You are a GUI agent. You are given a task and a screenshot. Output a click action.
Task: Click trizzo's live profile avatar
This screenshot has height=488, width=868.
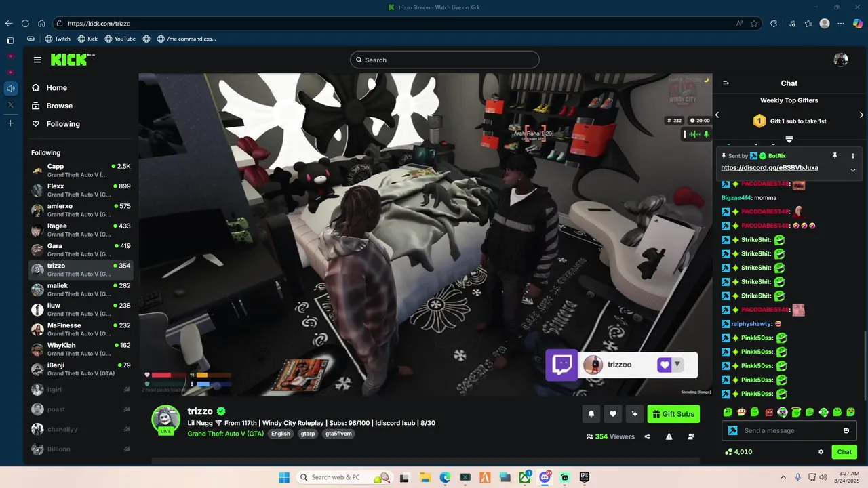(165, 420)
